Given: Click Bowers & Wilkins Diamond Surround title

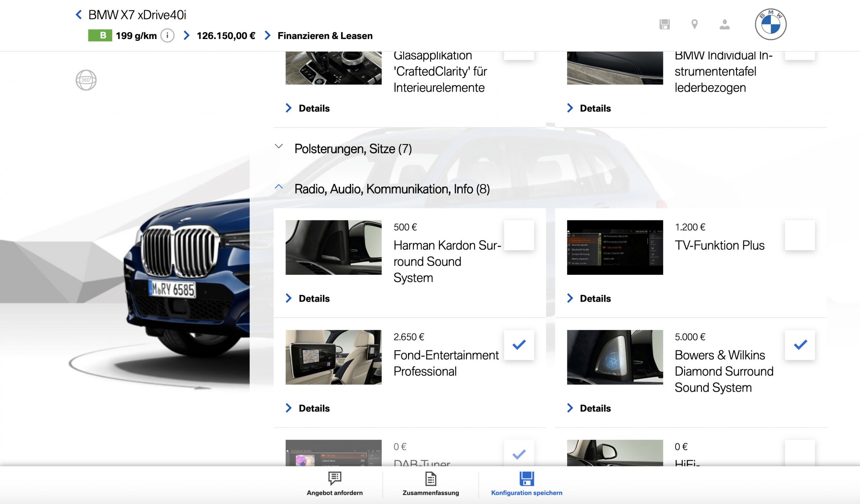Looking at the screenshot, I should click(x=724, y=371).
